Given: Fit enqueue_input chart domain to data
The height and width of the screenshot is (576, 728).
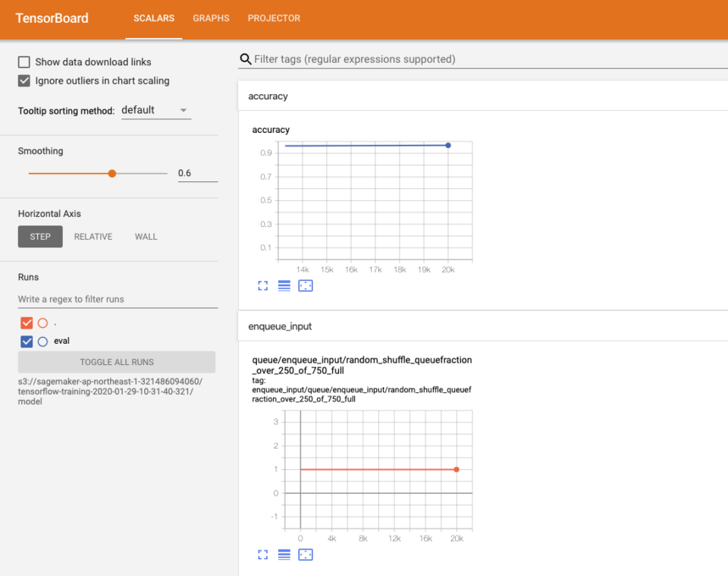Looking at the screenshot, I should click(x=305, y=555).
